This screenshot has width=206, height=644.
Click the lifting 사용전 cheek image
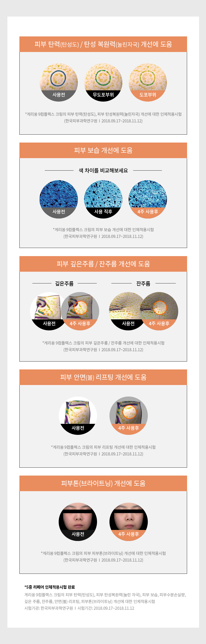pyautogui.click(x=78, y=415)
